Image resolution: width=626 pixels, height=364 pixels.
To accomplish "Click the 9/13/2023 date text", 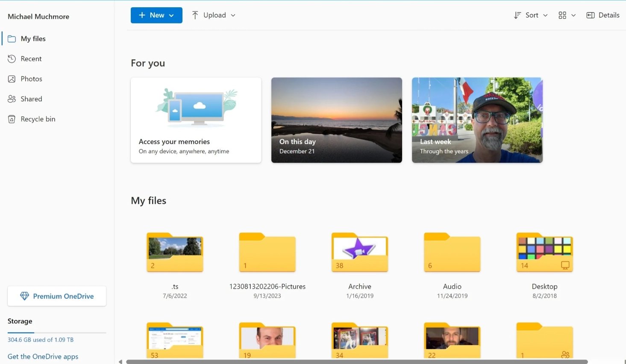I will point(267,296).
